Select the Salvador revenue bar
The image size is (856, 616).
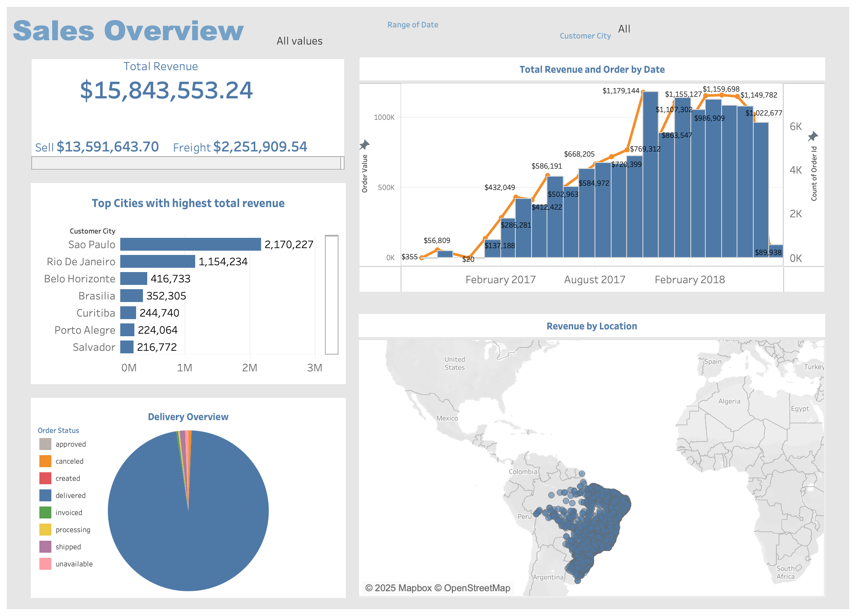(x=127, y=347)
